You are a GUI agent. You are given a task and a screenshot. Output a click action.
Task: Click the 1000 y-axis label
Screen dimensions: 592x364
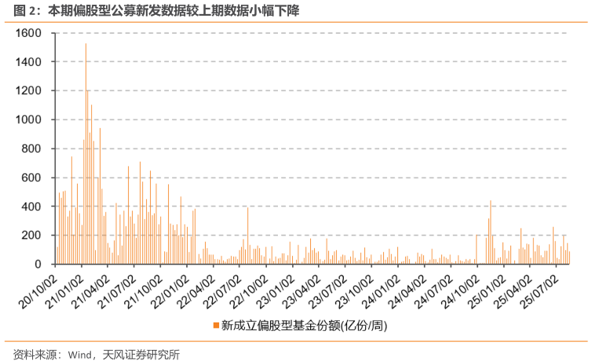coord(28,119)
